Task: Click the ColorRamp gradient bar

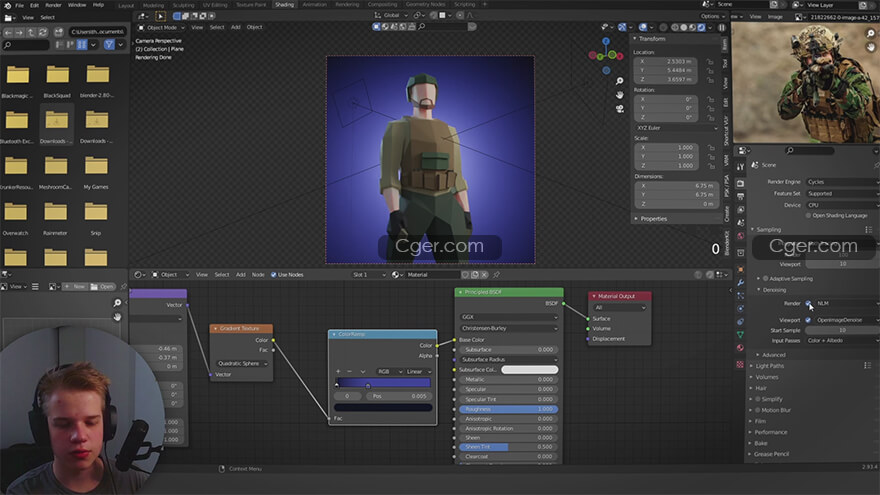Action: 383,383
